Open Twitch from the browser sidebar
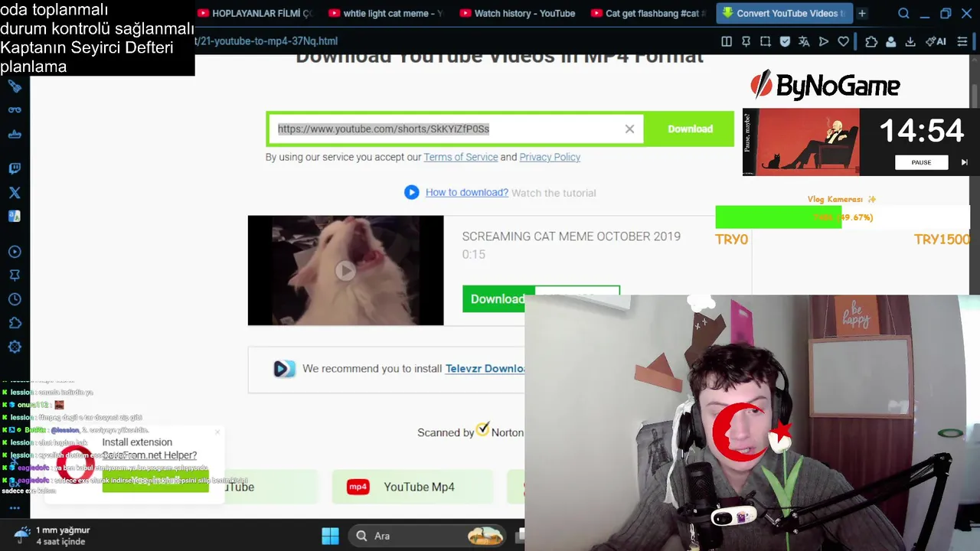 point(15,168)
